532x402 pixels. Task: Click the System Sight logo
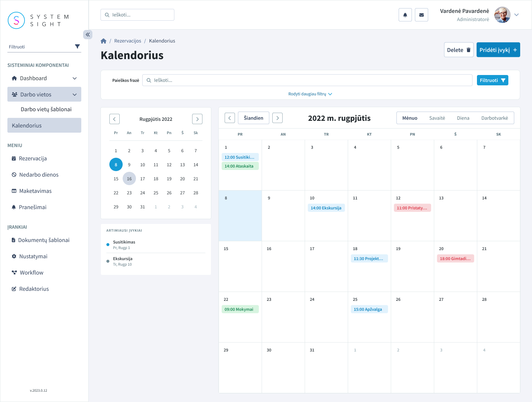click(x=38, y=20)
